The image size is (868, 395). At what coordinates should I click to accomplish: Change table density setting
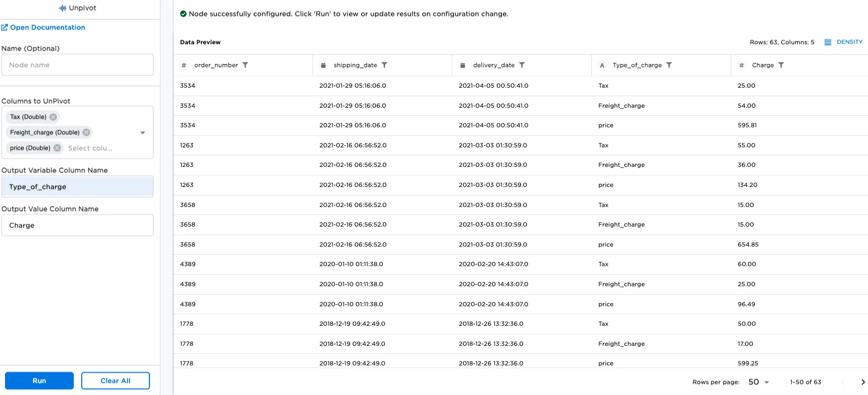pyautogui.click(x=843, y=42)
